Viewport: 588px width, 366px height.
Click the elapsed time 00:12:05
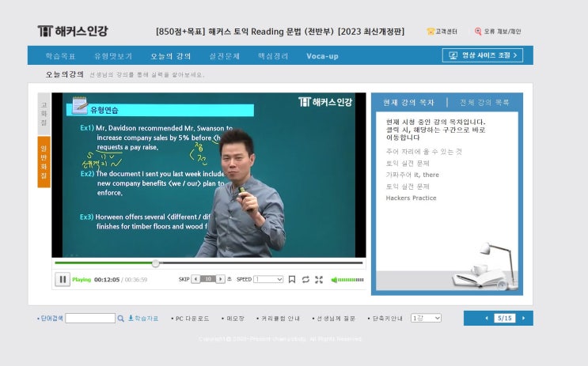(x=107, y=280)
